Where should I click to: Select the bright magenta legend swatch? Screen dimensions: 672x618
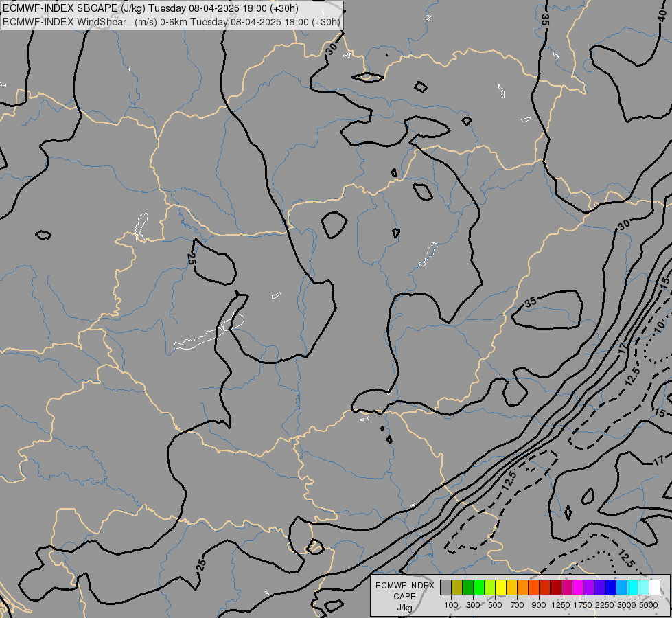click(578, 588)
